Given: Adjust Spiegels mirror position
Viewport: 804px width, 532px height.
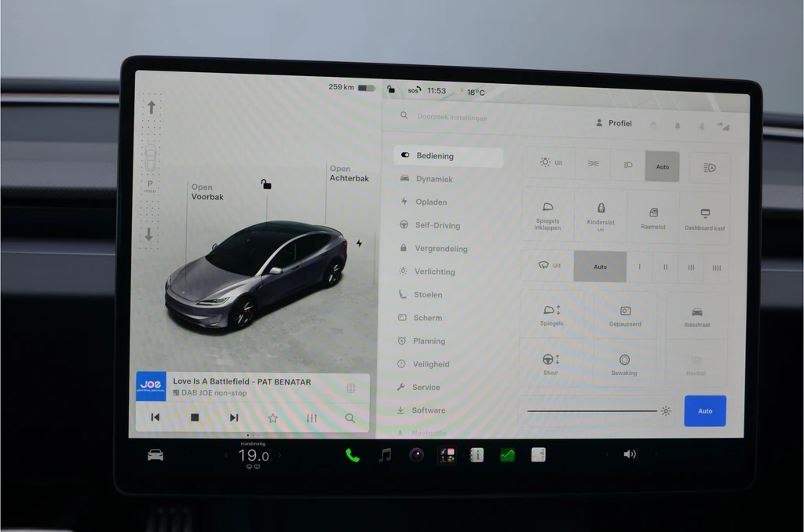Looking at the screenshot, I should pos(552,315).
